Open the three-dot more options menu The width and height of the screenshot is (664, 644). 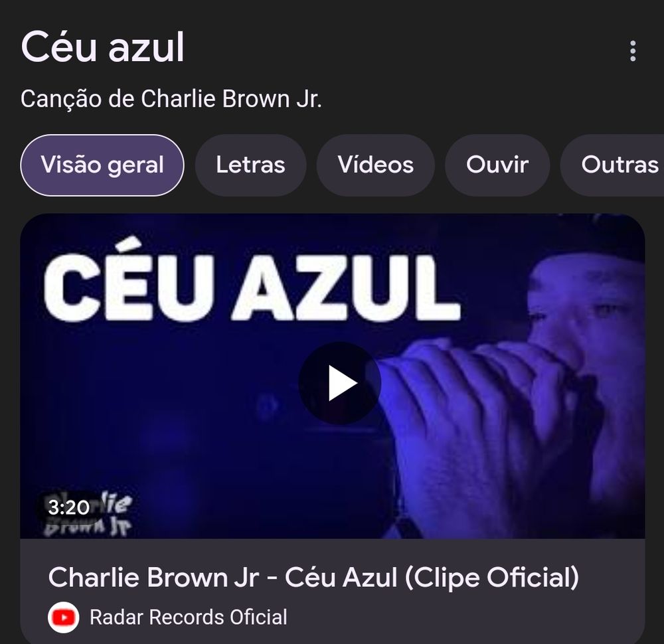[x=633, y=51]
